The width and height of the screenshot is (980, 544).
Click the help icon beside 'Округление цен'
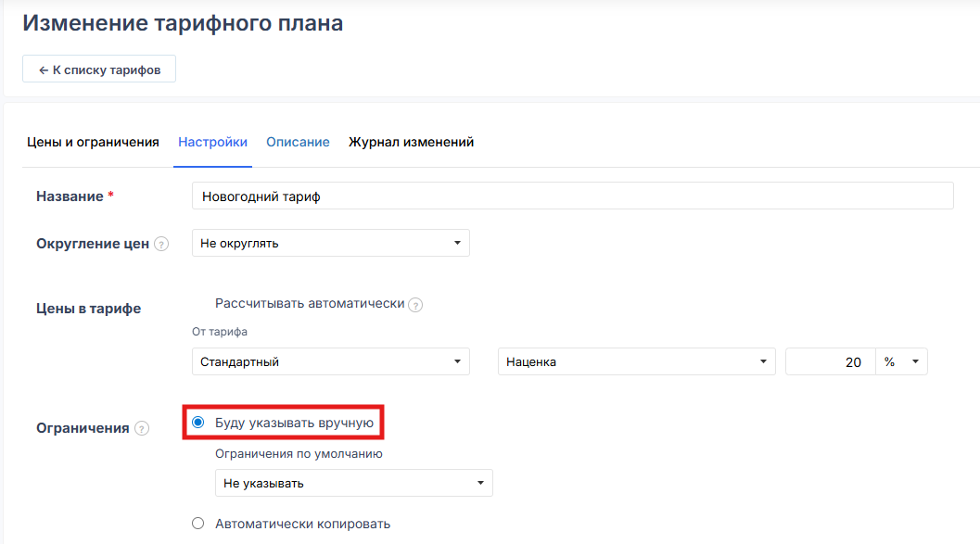click(x=161, y=245)
